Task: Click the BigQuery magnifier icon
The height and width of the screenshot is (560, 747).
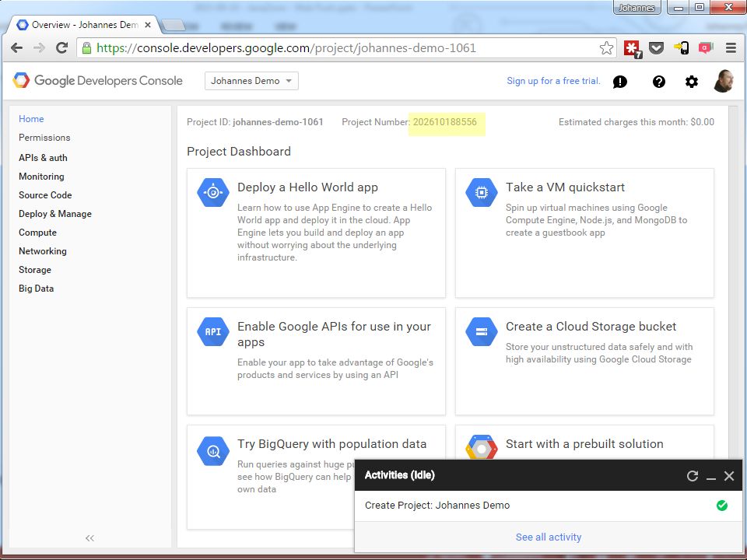Action: click(x=213, y=450)
